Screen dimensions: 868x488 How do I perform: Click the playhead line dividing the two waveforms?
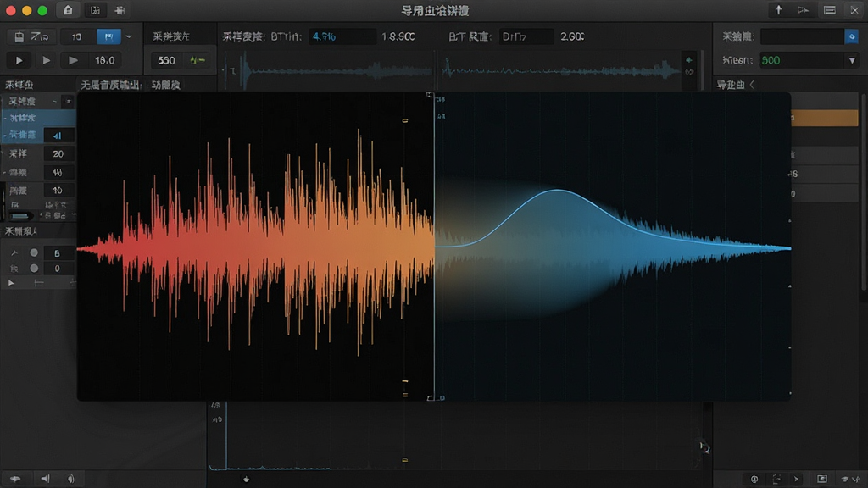(435, 247)
